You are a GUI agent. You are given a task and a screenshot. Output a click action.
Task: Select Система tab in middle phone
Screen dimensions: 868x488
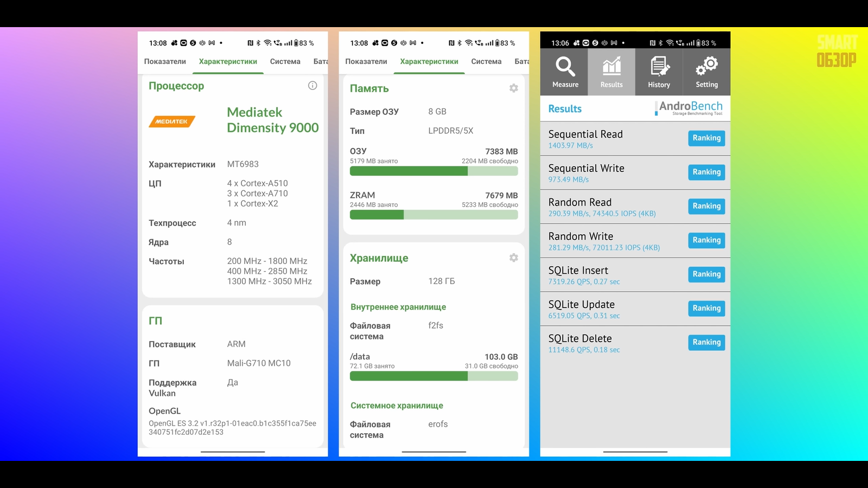click(486, 62)
